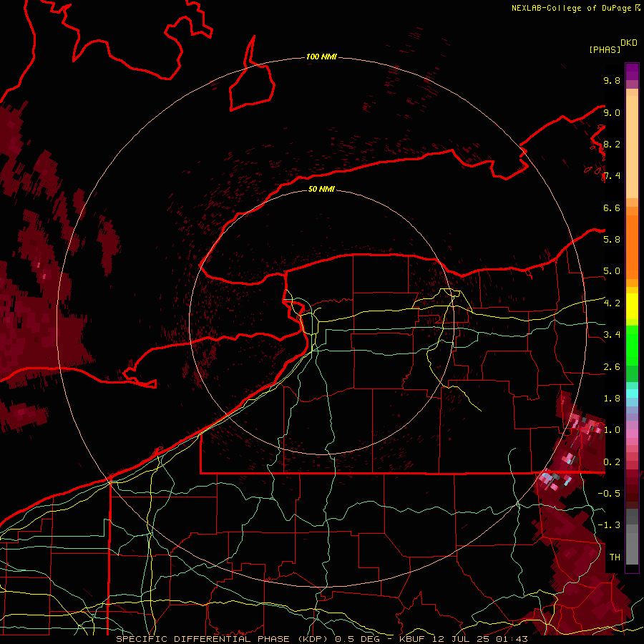Click the 4.2 scale value

click(x=612, y=303)
